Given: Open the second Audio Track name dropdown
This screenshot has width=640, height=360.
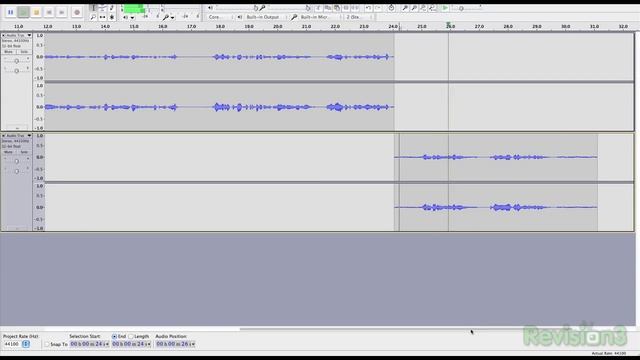Looking at the screenshot, I should click(18, 136).
